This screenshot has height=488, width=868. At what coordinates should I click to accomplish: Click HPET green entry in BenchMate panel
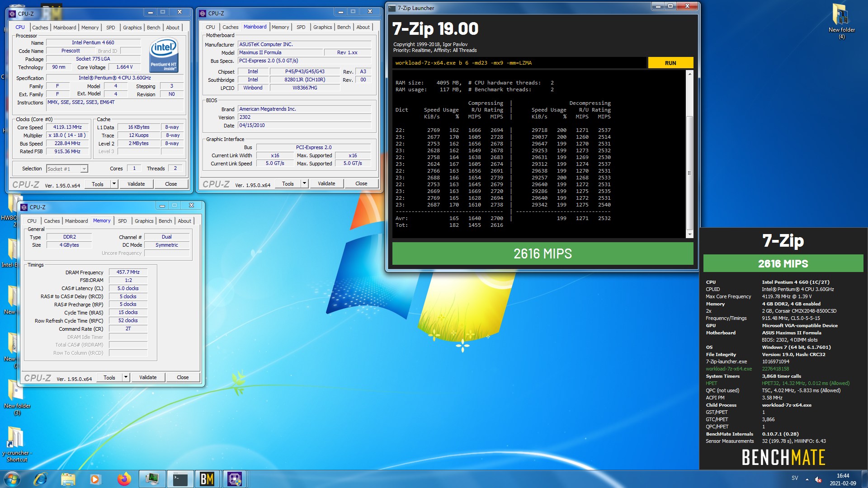pos(711,383)
